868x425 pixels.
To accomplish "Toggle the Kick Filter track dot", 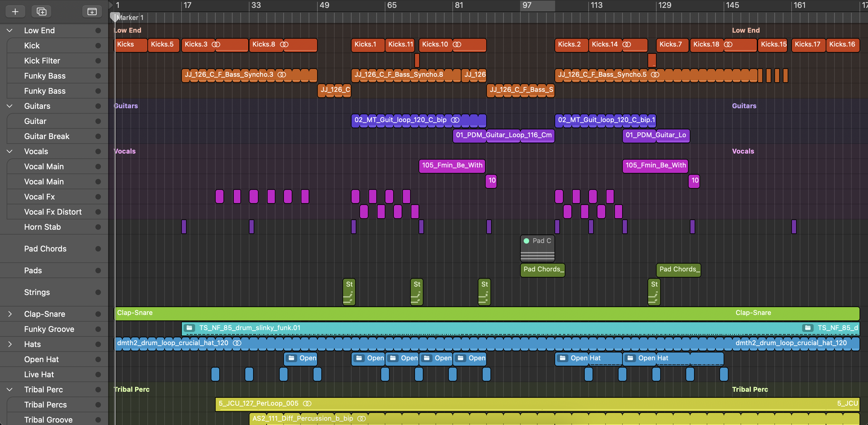I will click(x=98, y=61).
